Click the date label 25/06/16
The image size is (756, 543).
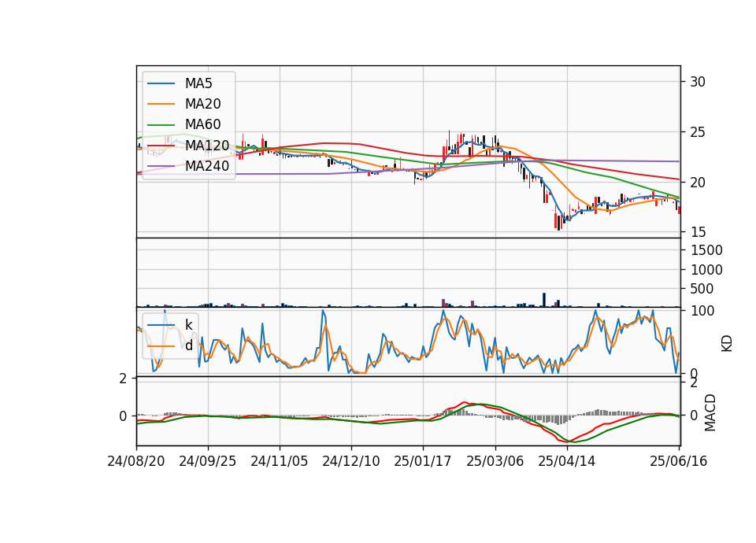[x=678, y=461]
